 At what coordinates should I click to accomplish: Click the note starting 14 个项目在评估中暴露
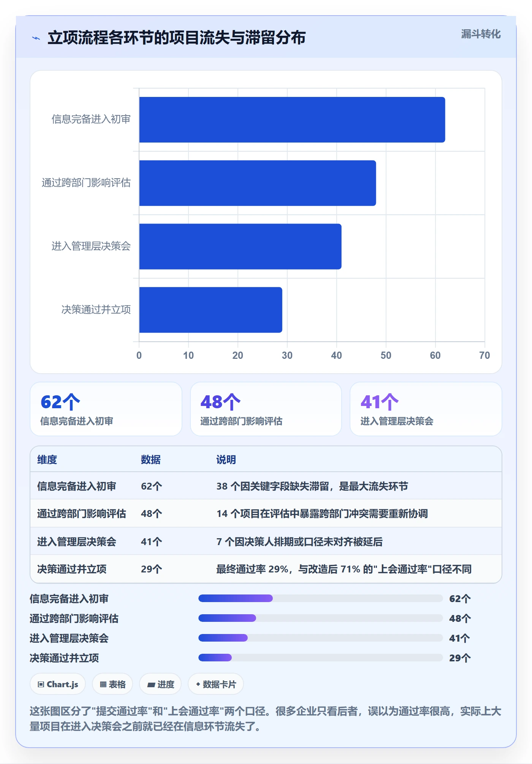(322, 514)
